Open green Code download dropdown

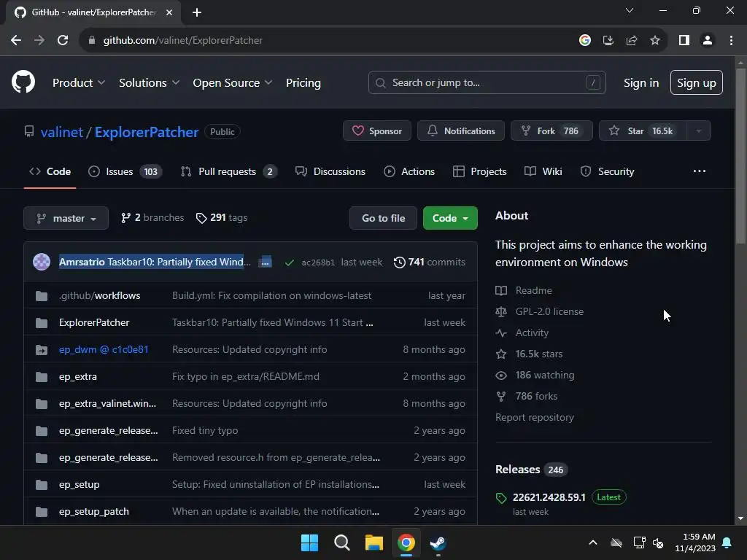450,218
